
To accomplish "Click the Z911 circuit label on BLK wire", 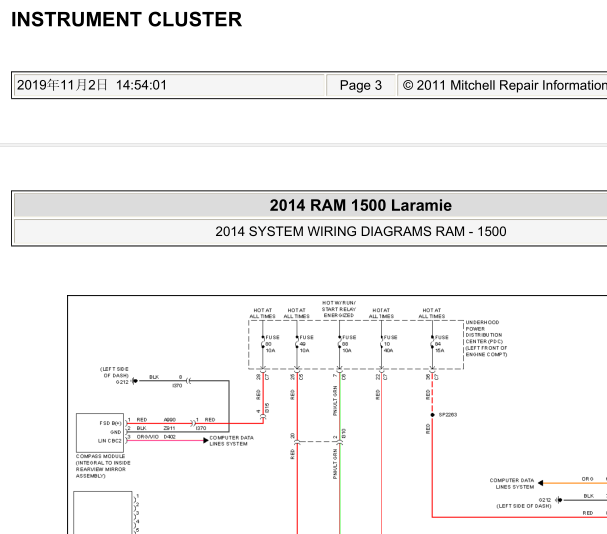I will coord(169,428).
